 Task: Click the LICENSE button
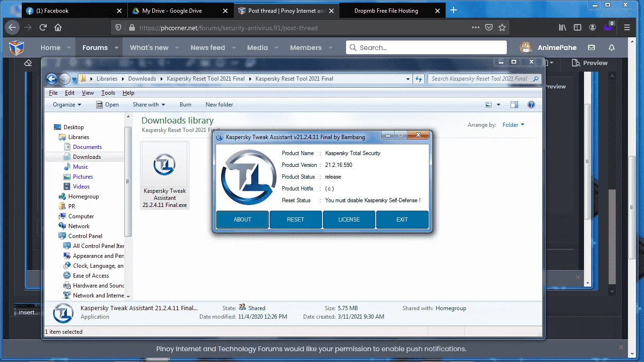[x=349, y=220]
